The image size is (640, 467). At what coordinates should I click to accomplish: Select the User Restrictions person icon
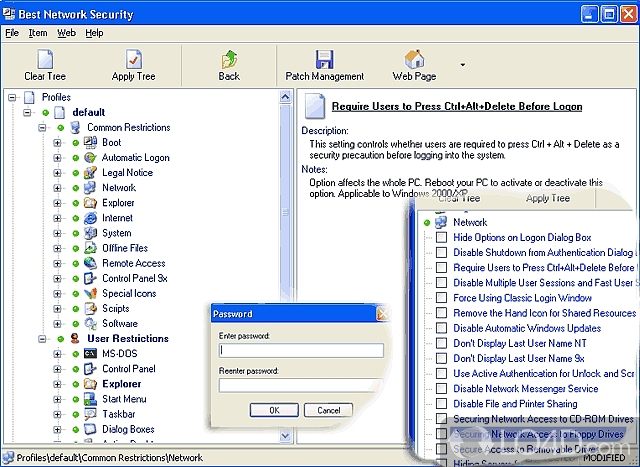click(75, 338)
